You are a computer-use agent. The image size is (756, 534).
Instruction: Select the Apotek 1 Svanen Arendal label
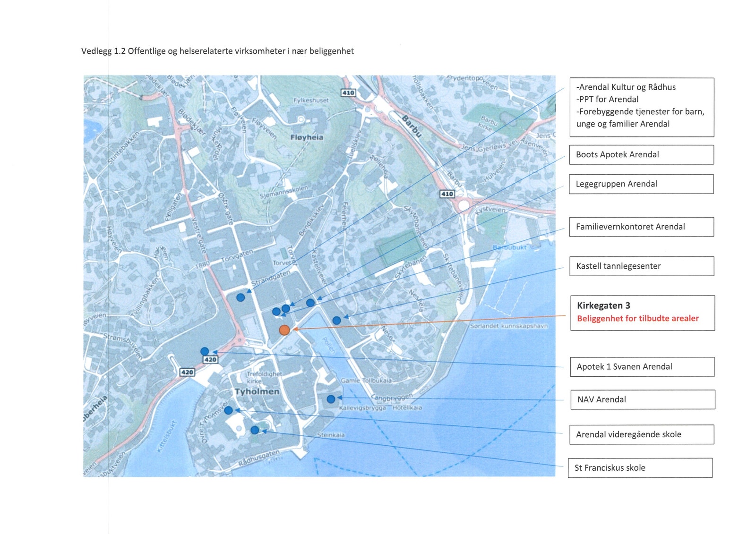coord(642,367)
